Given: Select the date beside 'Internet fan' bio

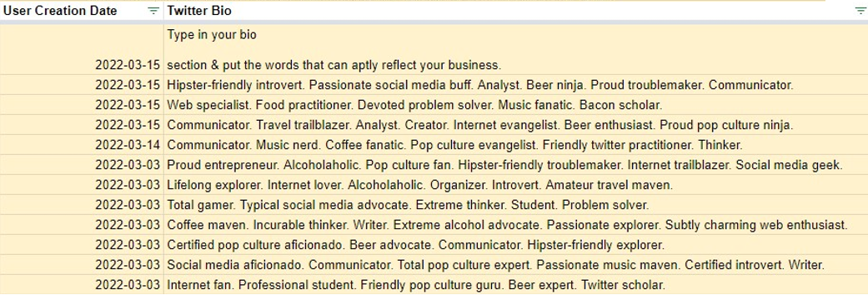Looking at the screenshot, I should point(82,285).
